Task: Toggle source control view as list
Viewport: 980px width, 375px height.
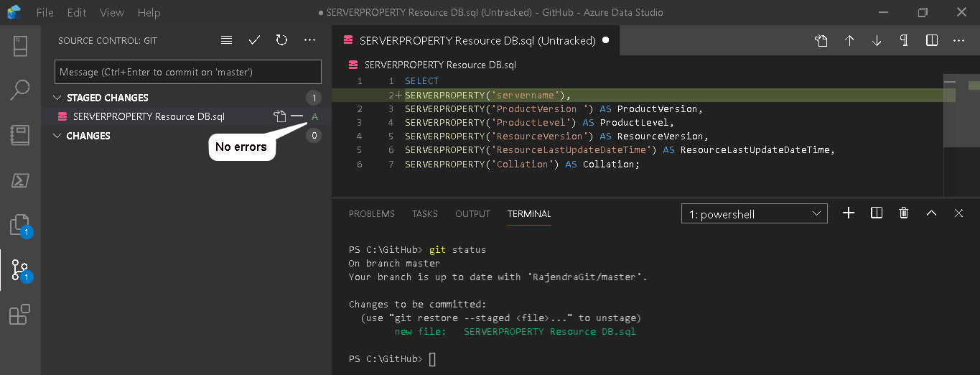Action: click(227, 41)
